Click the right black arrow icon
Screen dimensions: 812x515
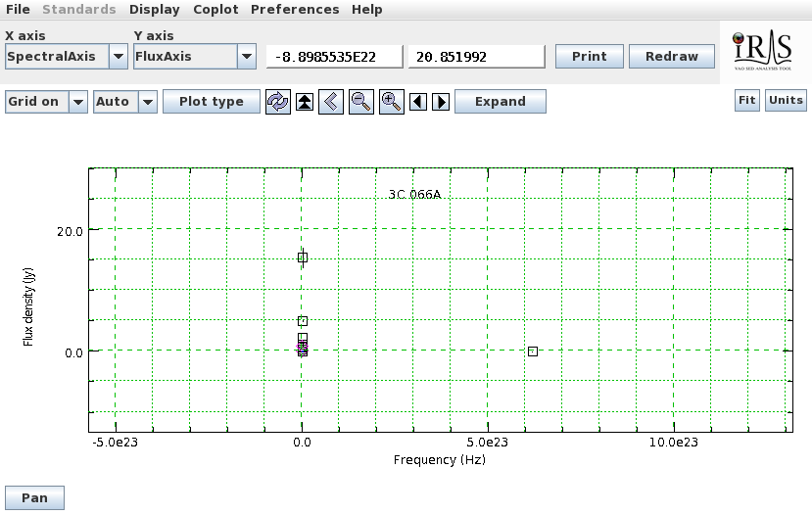click(441, 102)
